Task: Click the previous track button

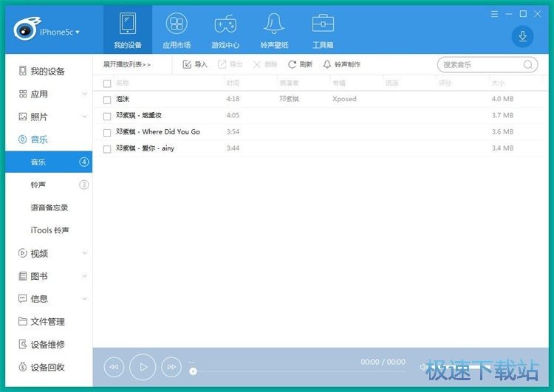Action: [x=114, y=367]
